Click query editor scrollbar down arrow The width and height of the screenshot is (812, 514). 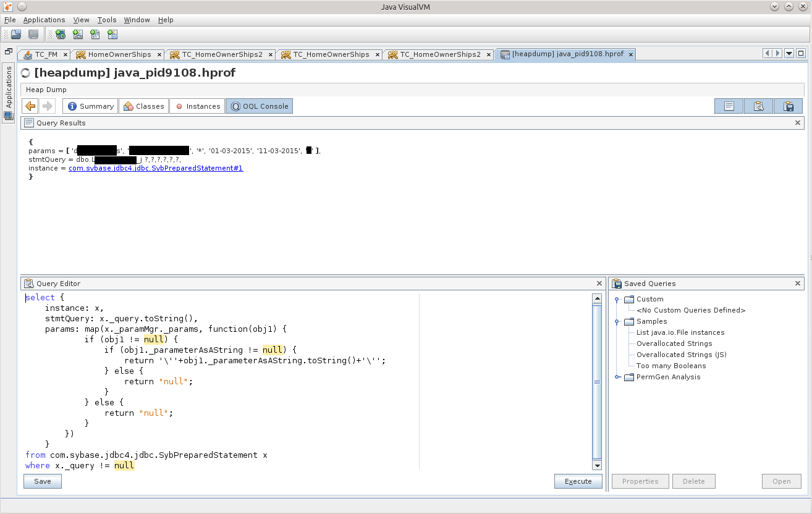(597, 465)
